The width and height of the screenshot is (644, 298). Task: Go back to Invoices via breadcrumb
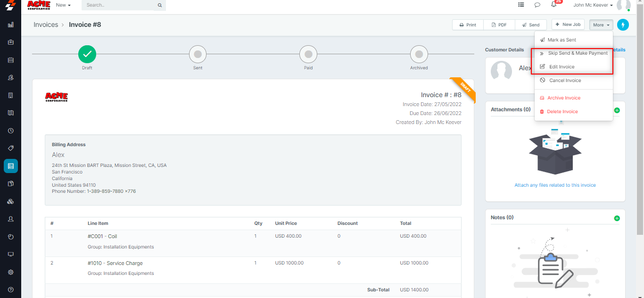[46, 25]
